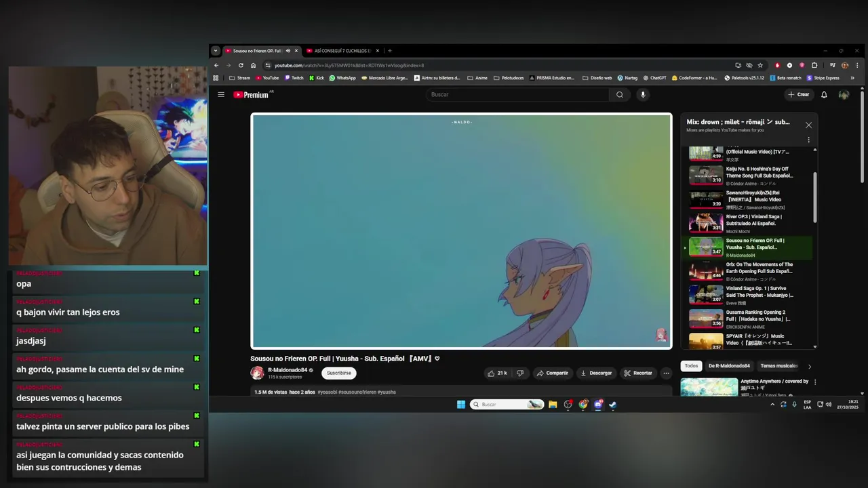Image resolution: width=868 pixels, height=488 pixels.
Task: Open the Crear menu button
Action: [x=798, y=95]
